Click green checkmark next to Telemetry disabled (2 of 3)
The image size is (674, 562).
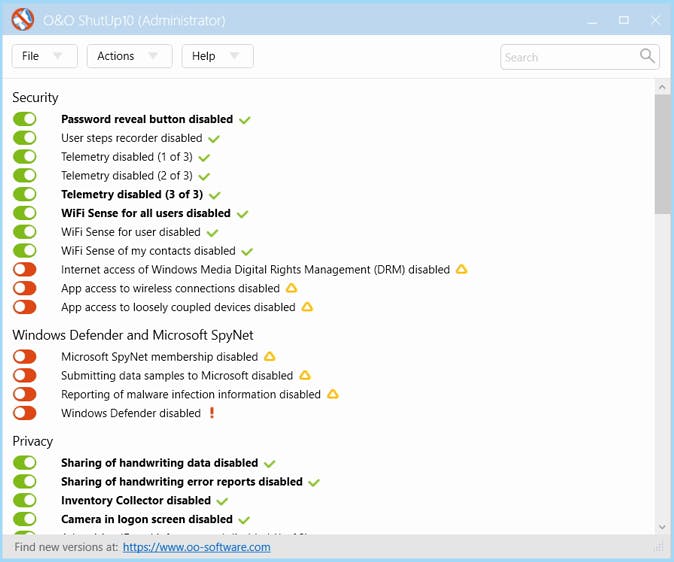tap(204, 176)
